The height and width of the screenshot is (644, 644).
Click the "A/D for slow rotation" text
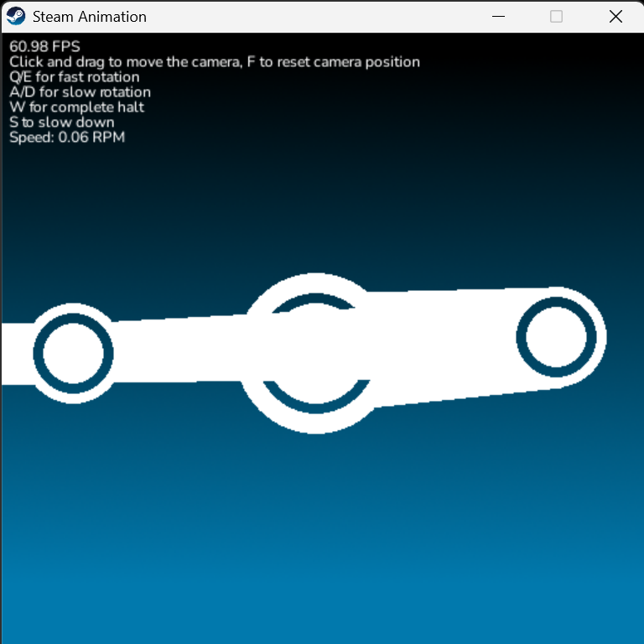tap(80, 92)
